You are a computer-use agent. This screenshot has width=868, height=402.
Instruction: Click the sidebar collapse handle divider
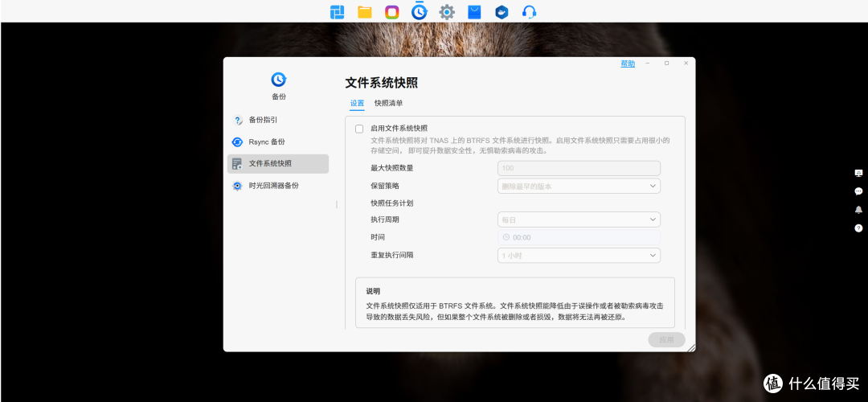pos(337,204)
